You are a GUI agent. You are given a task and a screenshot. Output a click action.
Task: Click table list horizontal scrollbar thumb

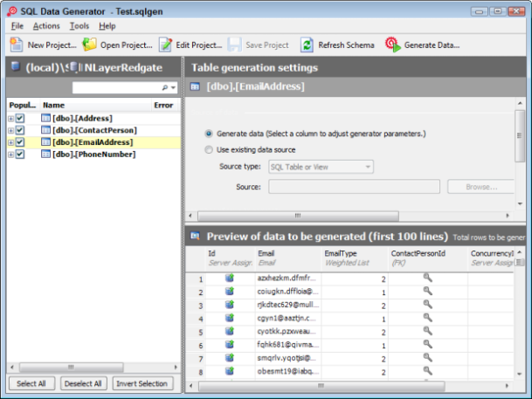[x=72, y=368]
